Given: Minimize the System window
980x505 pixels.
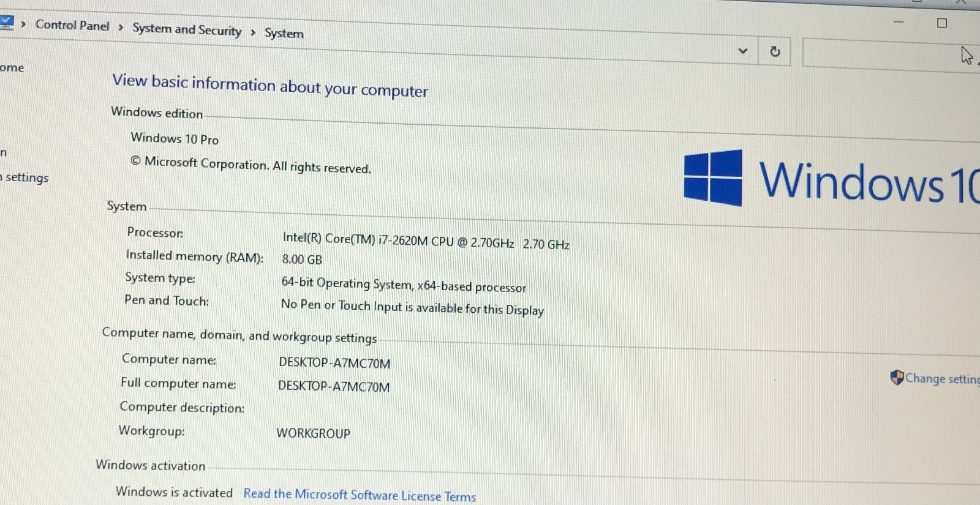Looking at the screenshot, I should 899,21.
